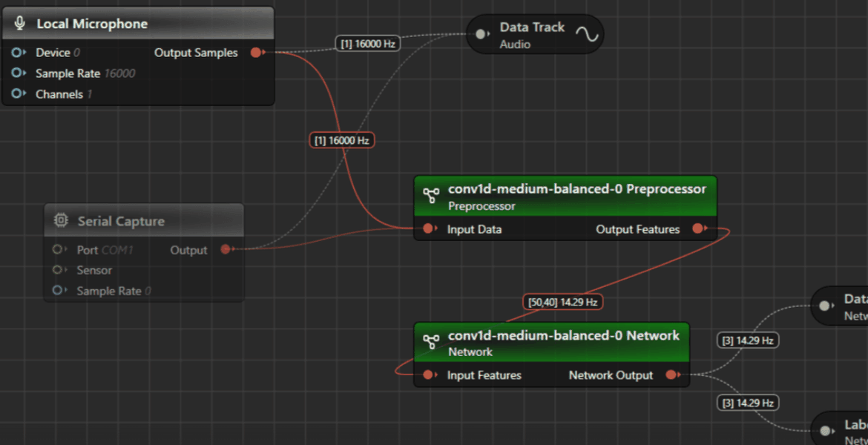This screenshot has width=868, height=445.
Task: Edit the Sample Rate value 16000
Action: coord(119,73)
